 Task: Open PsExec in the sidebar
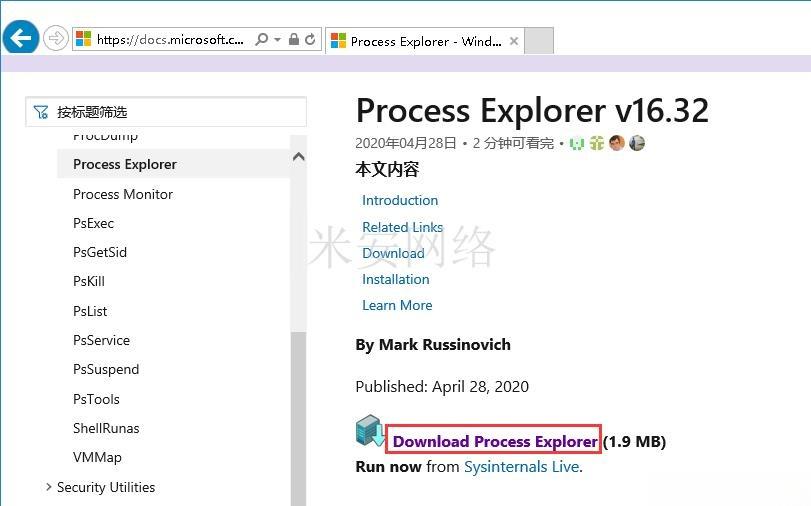[93, 224]
